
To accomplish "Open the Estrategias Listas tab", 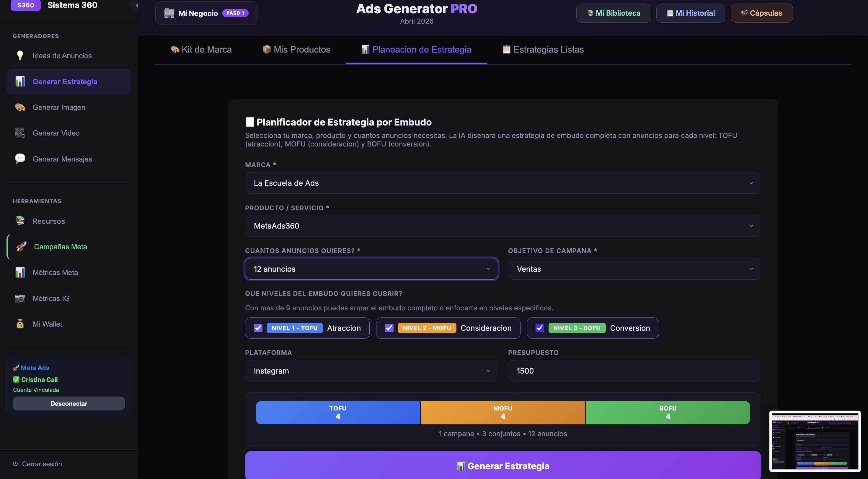I will [543, 50].
